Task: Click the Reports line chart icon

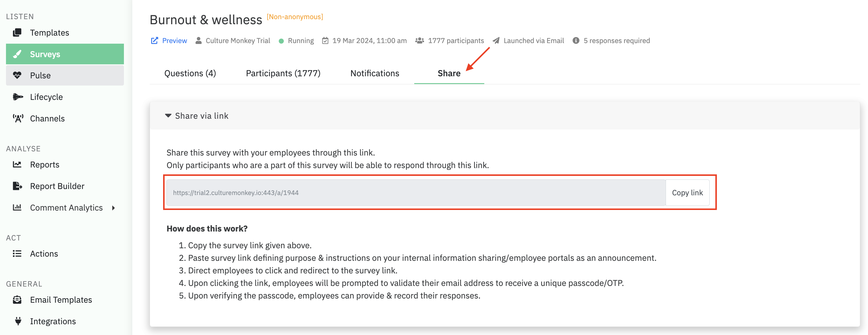Action: pyautogui.click(x=17, y=164)
